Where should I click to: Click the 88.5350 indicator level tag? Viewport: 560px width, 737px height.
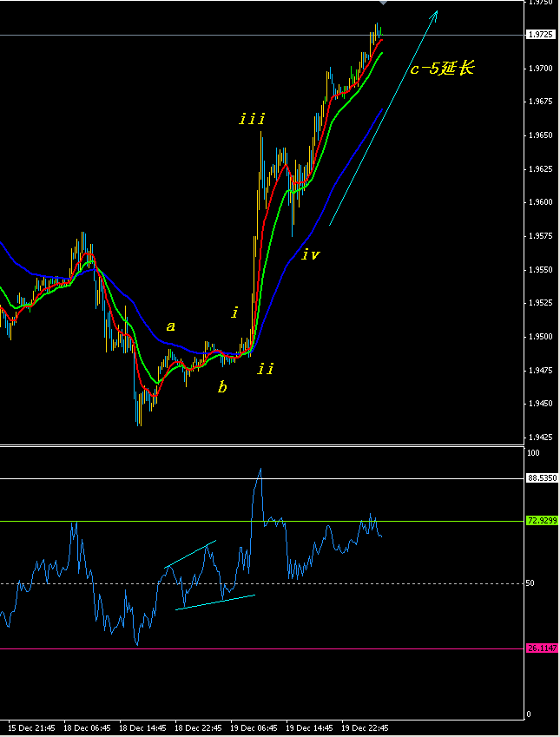pyautogui.click(x=542, y=478)
